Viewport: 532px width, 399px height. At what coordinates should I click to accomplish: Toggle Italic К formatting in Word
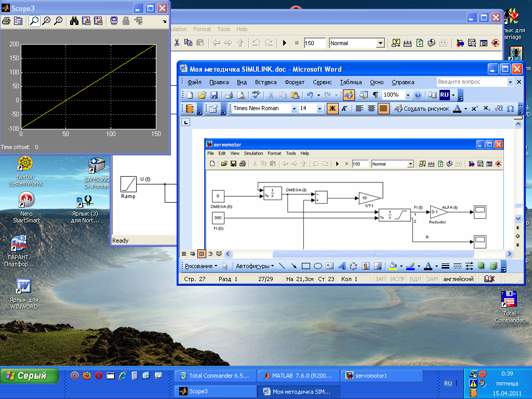click(344, 108)
